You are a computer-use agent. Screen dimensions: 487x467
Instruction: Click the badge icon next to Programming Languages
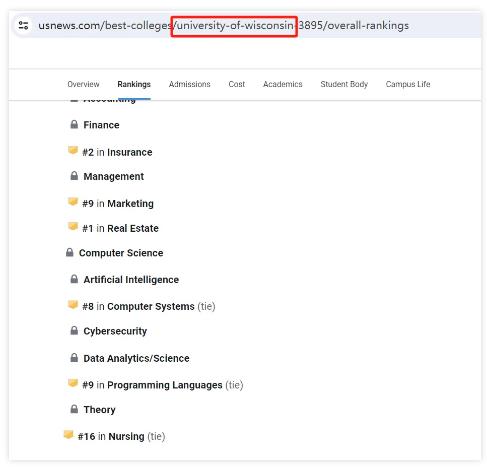(x=73, y=383)
